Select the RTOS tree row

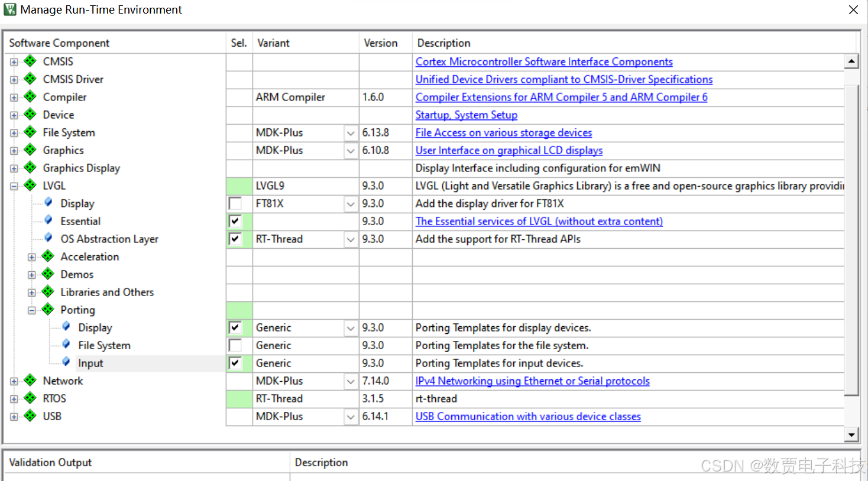point(54,398)
